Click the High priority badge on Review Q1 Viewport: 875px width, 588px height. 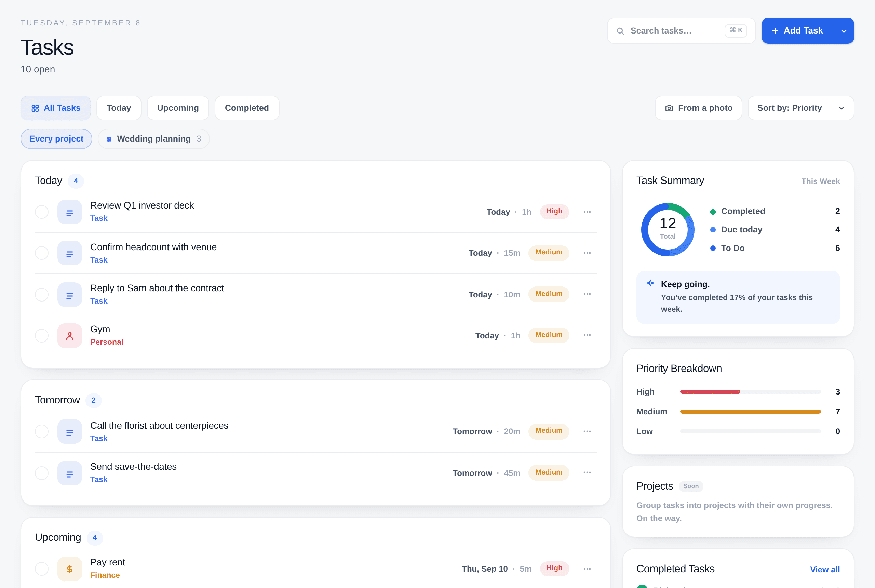(554, 212)
